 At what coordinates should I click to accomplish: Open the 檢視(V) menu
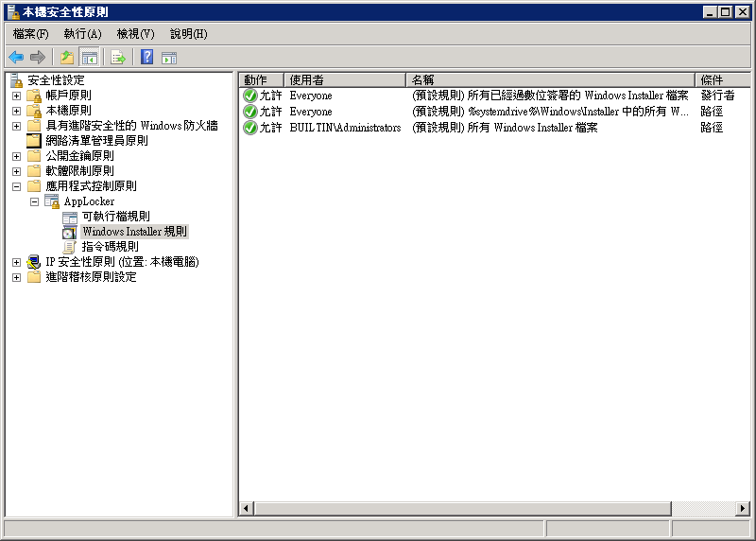(136, 34)
